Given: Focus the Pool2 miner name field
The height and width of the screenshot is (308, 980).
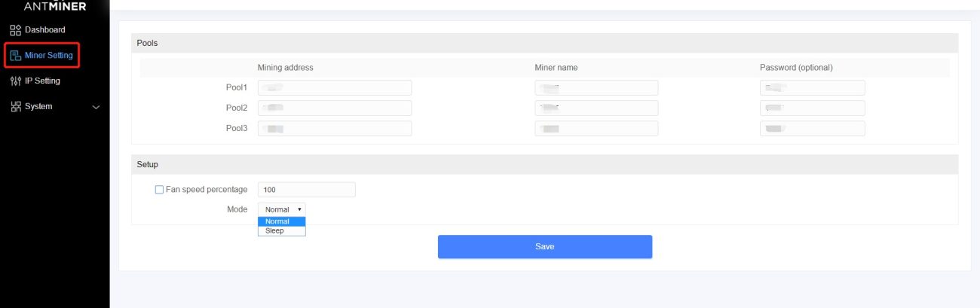Looking at the screenshot, I should click(x=596, y=108).
